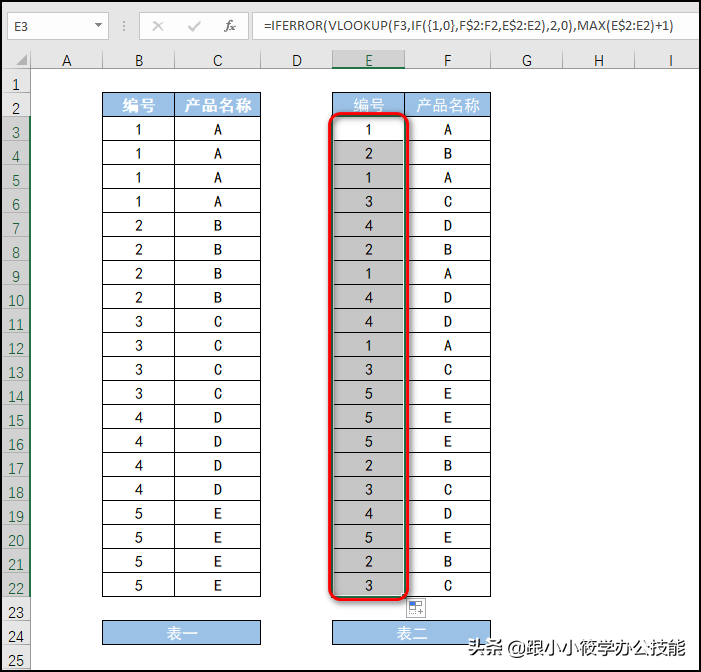Click the 表一 label cell

[x=182, y=633]
